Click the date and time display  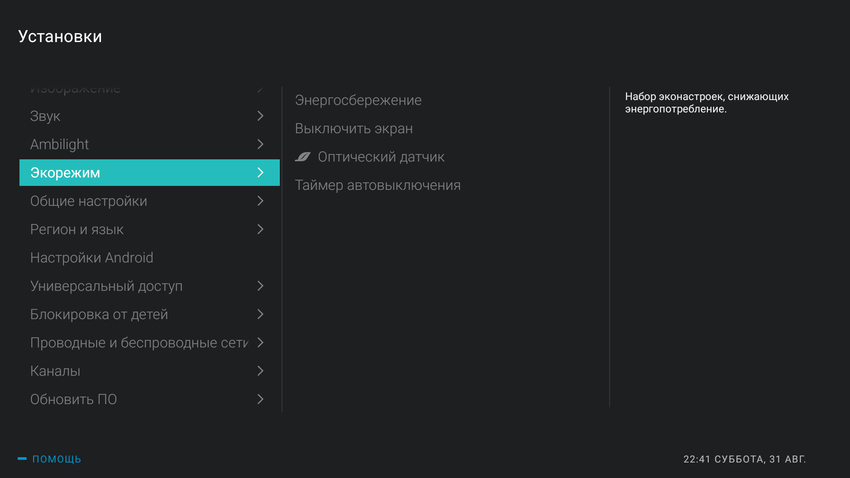(744, 459)
